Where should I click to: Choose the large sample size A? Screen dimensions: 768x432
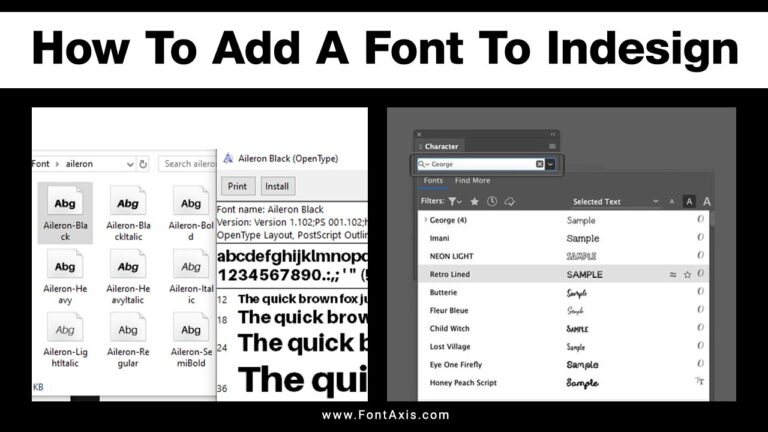706,202
